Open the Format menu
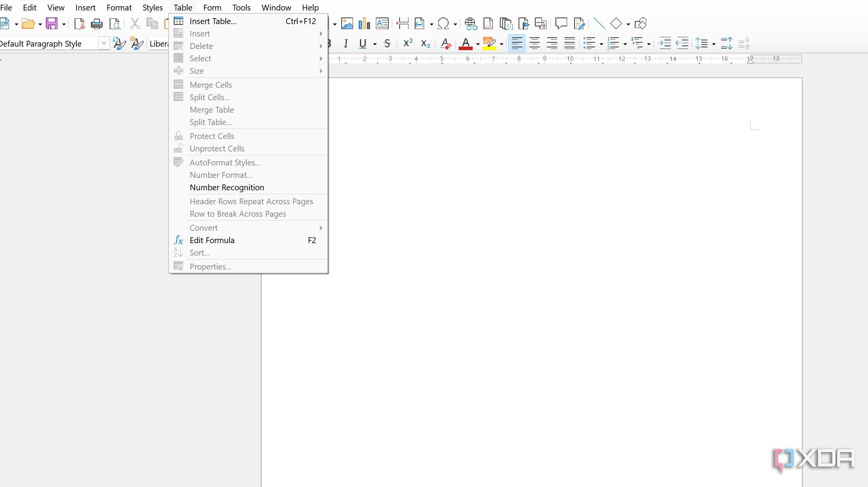 click(x=119, y=7)
